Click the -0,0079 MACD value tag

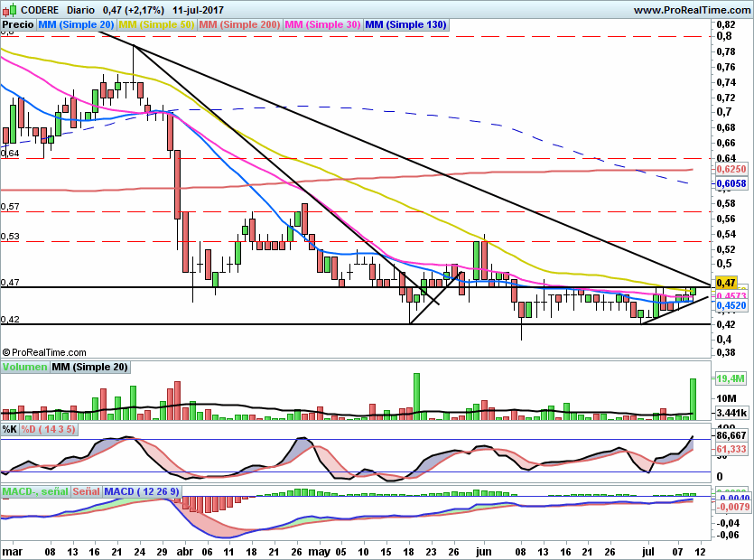[733, 507]
